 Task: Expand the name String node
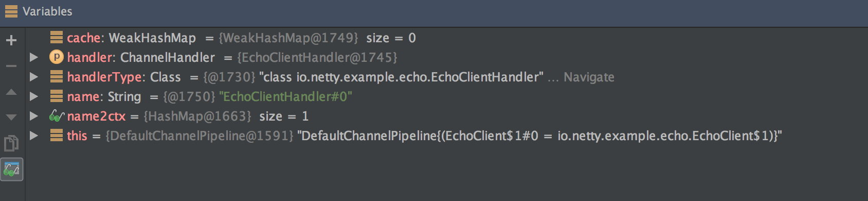click(x=34, y=96)
